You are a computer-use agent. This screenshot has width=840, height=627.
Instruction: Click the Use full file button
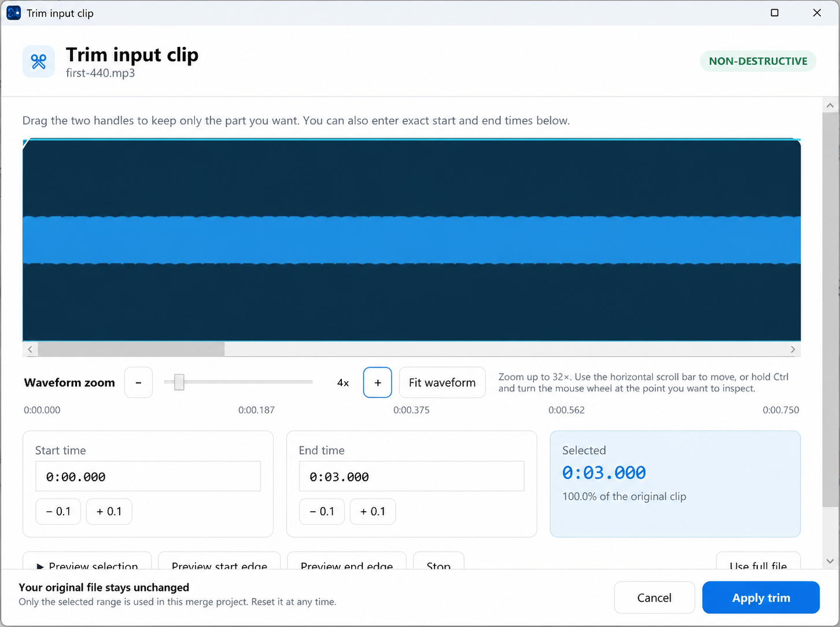tap(758, 561)
